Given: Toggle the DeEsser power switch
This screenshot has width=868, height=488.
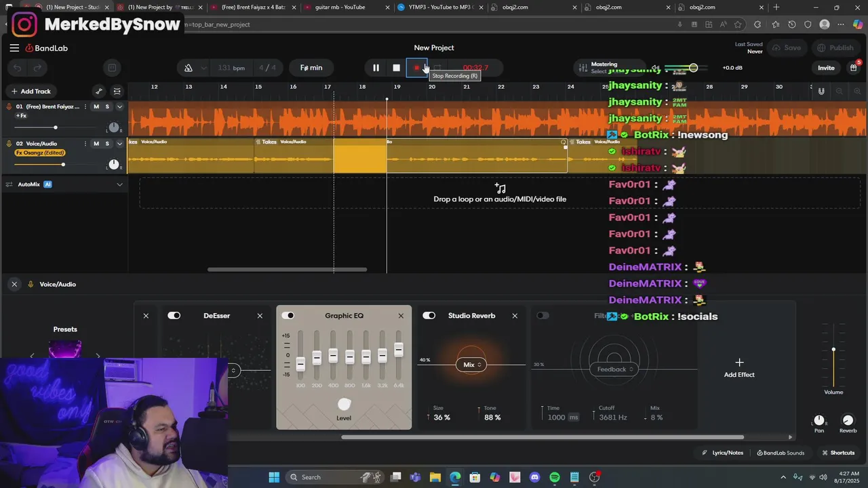Looking at the screenshot, I should coord(174,316).
